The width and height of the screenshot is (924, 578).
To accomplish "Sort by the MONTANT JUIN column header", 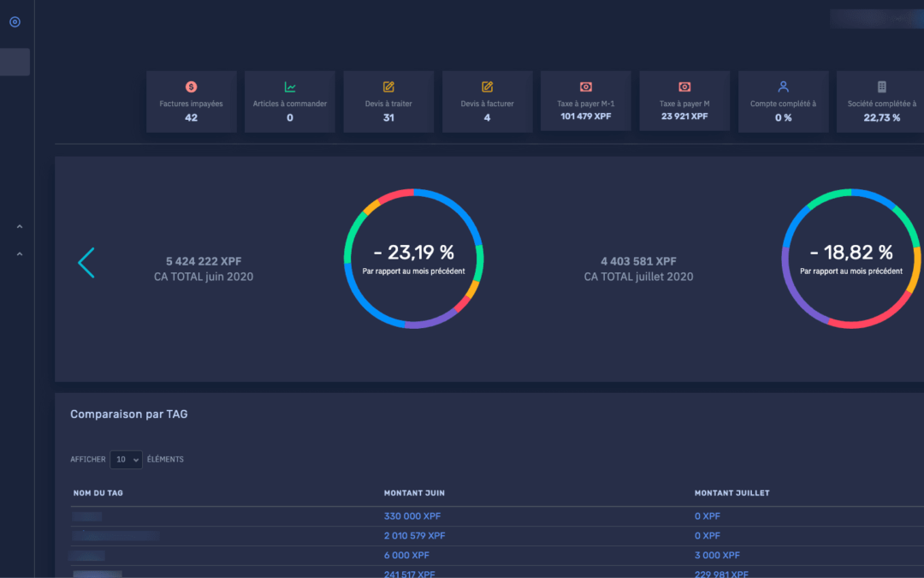I will click(x=414, y=493).
